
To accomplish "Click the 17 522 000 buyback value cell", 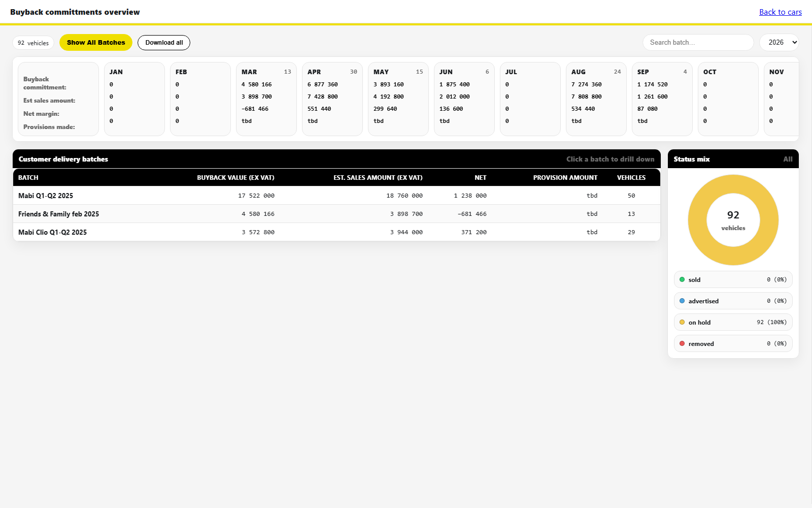I will point(256,196).
